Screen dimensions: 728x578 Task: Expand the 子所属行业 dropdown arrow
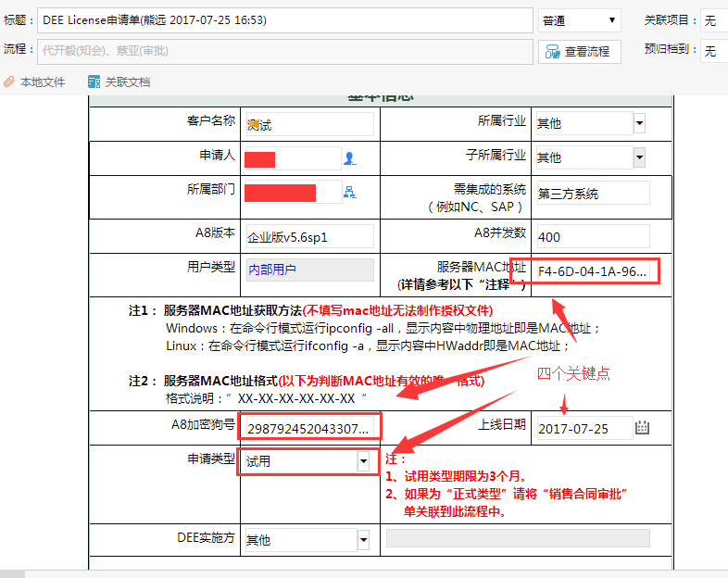(639, 157)
